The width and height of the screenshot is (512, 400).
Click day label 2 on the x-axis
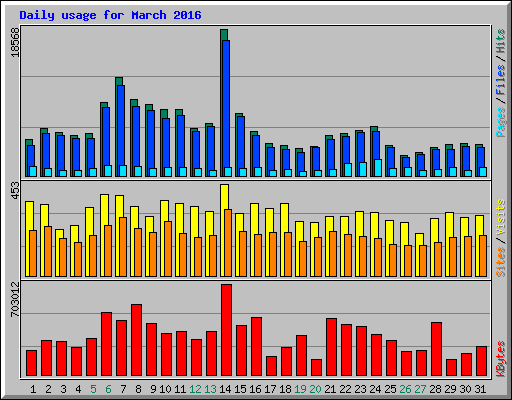click(48, 389)
